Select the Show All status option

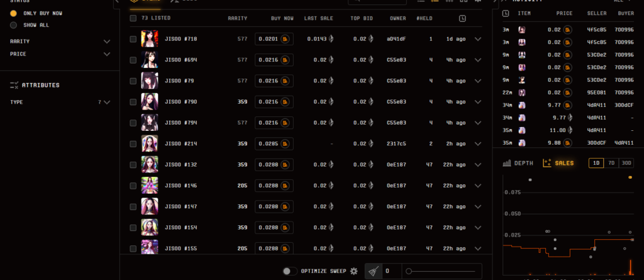[x=14, y=25]
